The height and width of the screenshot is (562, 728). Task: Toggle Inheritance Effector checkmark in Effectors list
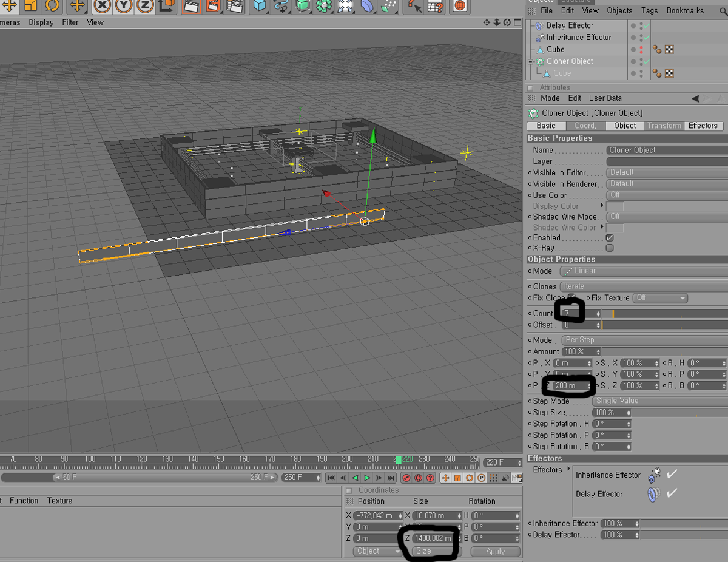672,475
